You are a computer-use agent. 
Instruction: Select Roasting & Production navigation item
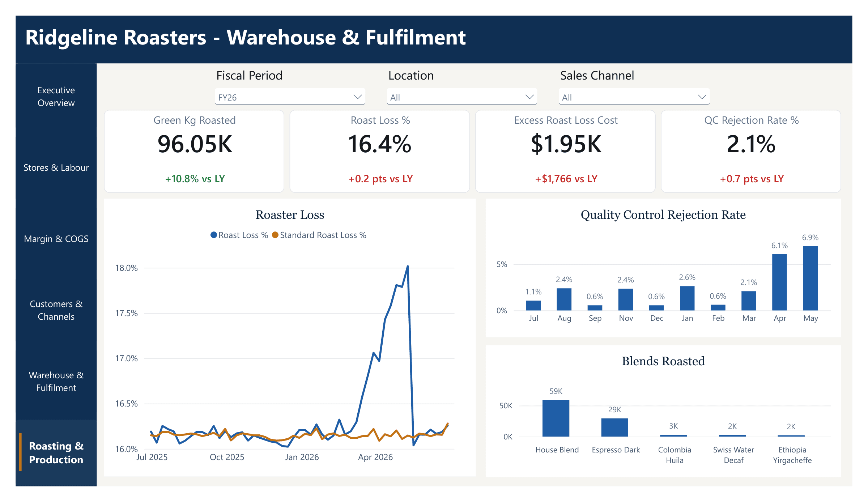[x=56, y=452]
